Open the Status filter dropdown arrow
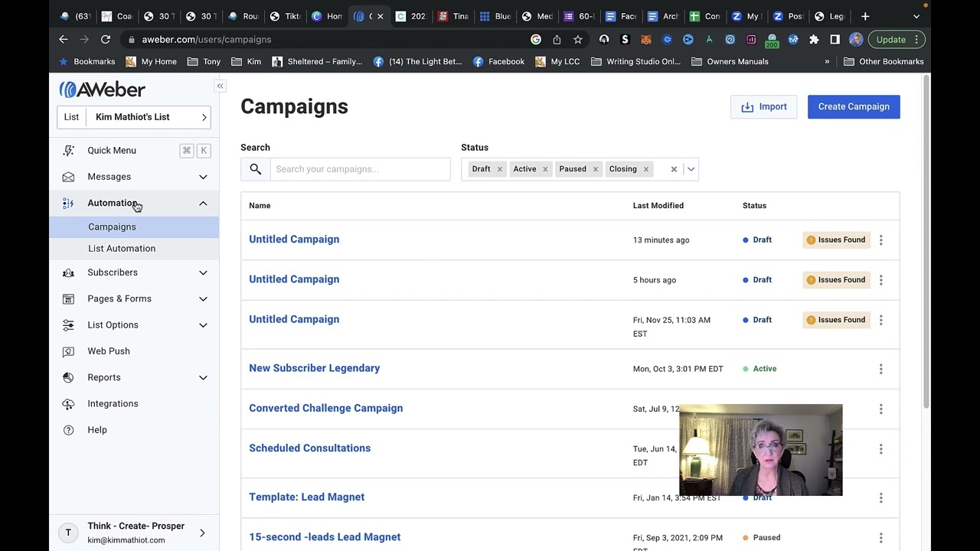 [x=691, y=169]
